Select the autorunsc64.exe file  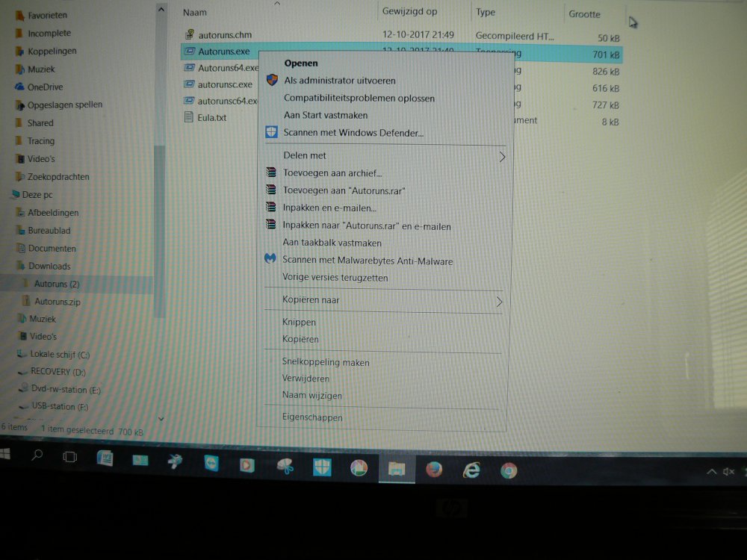227,101
